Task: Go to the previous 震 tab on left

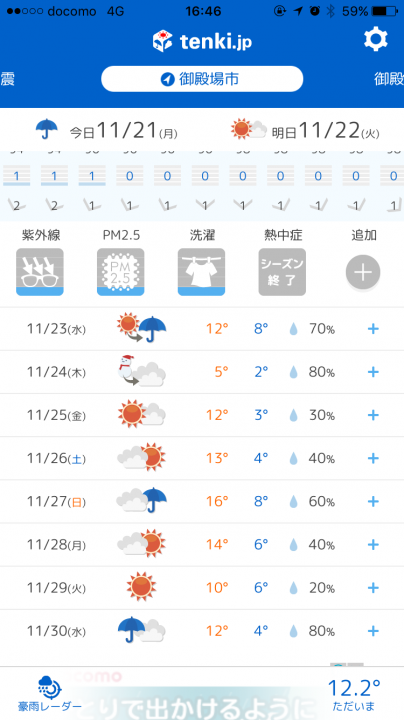Action: (x=7, y=79)
